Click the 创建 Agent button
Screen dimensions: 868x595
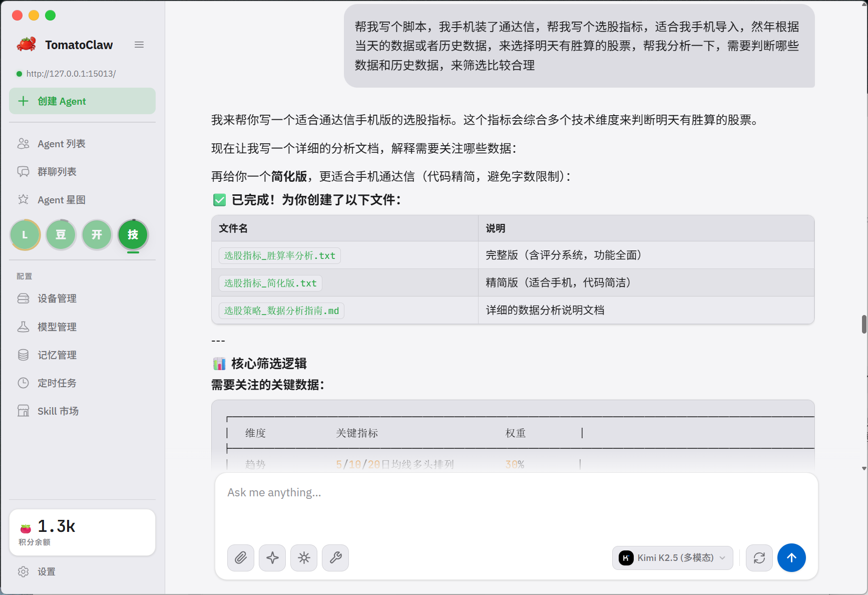click(82, 101)
